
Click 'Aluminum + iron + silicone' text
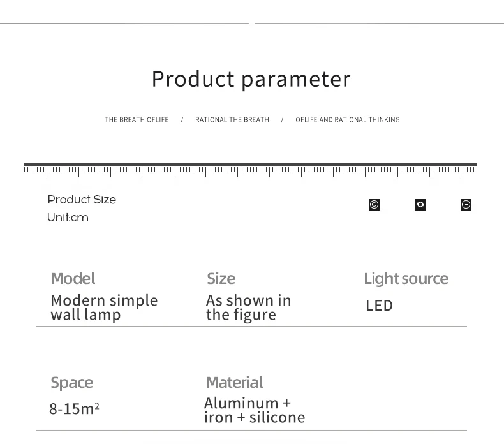pos(255,411)
